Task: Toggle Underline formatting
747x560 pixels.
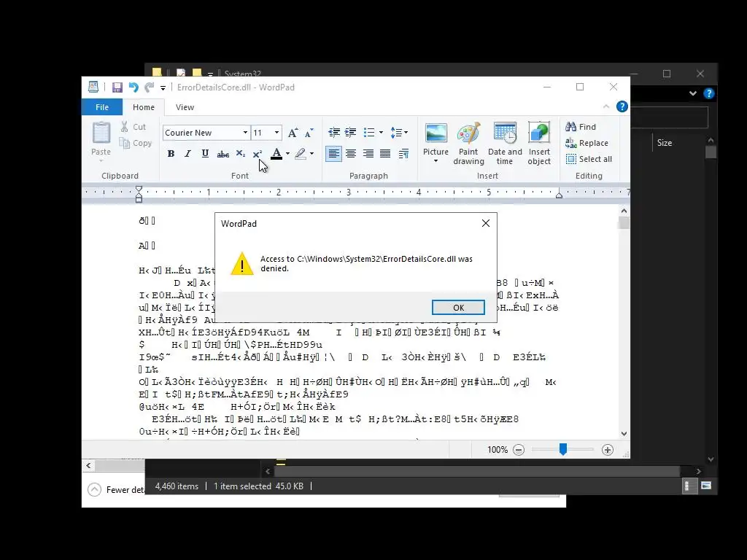Action: pos(205,153)
